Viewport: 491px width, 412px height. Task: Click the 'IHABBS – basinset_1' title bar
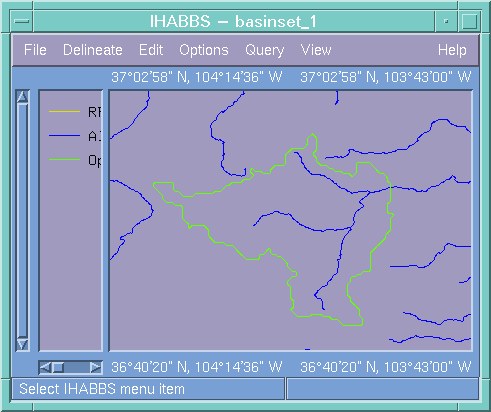coord(233,21)
